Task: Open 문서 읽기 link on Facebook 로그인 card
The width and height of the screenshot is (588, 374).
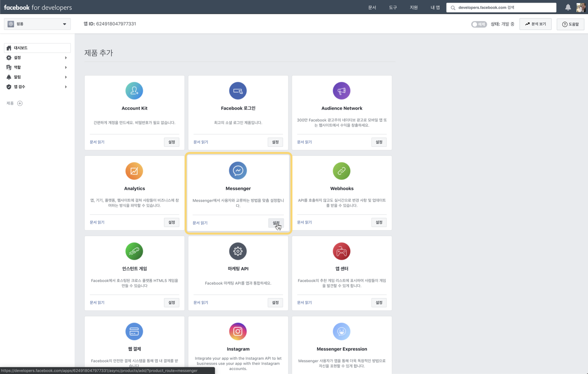Action: coord(201,142)
